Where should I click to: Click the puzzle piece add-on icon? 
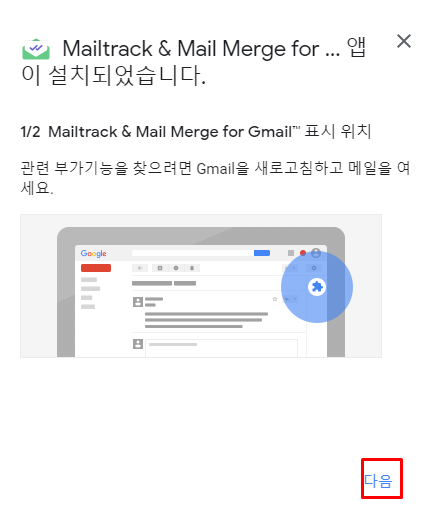pos(317,287)
